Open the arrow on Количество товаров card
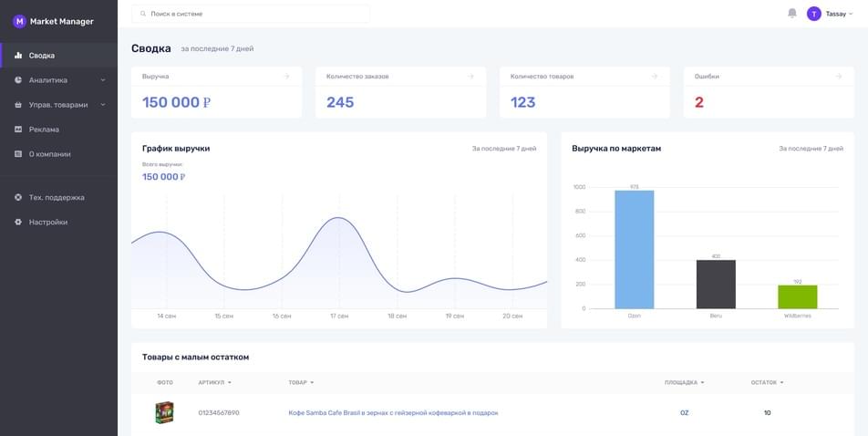This screenshot has width=868, height=436. tap(655, 77)
